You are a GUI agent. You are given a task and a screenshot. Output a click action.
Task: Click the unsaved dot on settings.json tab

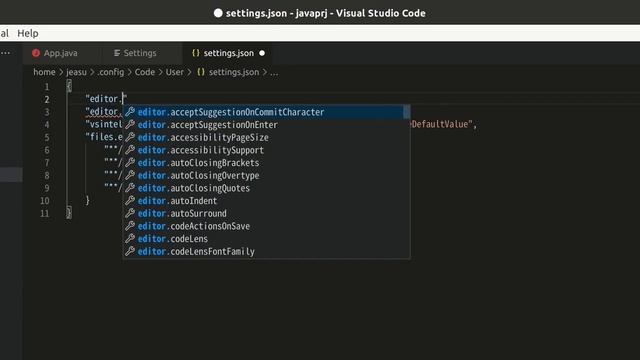262,53
